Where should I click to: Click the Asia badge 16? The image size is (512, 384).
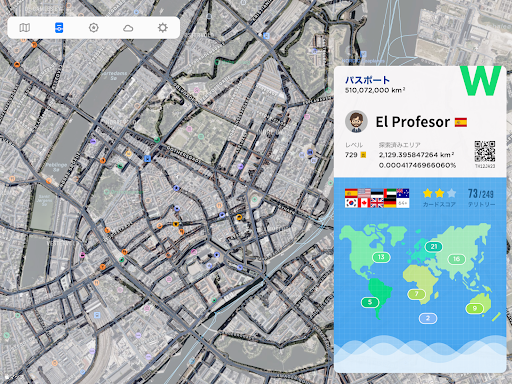(x=456, y=259)
